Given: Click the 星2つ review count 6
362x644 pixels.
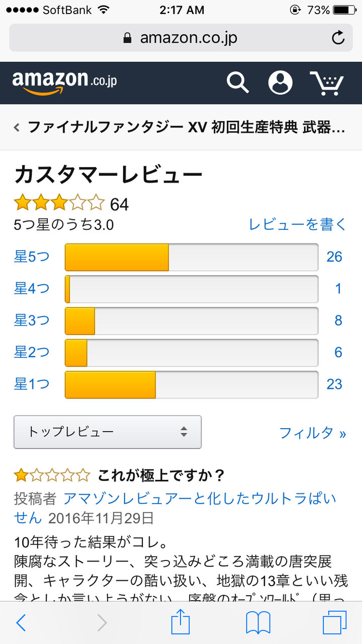Looking at the screenshot, I should (x=338, y=352).
